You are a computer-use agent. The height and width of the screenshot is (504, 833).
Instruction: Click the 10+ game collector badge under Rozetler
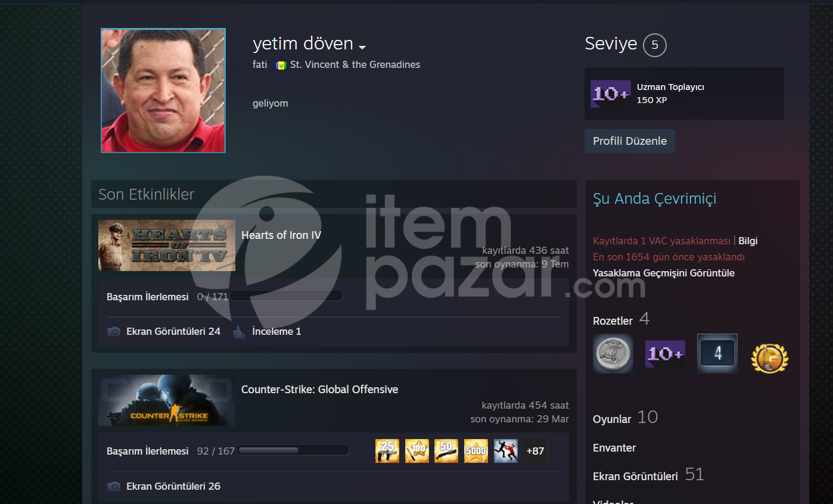pyautogui.click(x=665, y=354)
